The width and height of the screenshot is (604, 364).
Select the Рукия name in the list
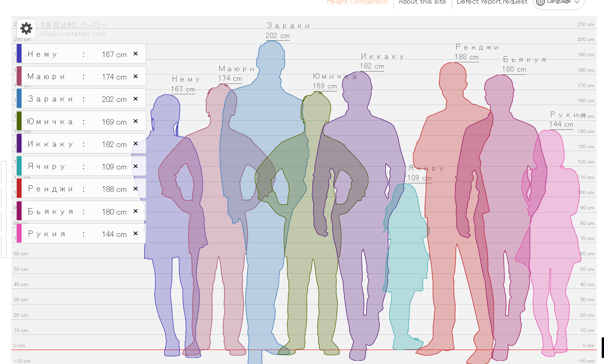(46, 234)
